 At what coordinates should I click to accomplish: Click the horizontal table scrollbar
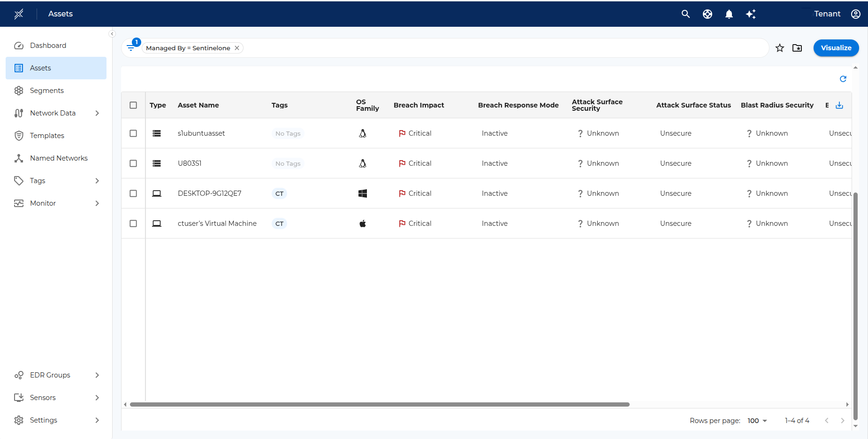point(379,404)
